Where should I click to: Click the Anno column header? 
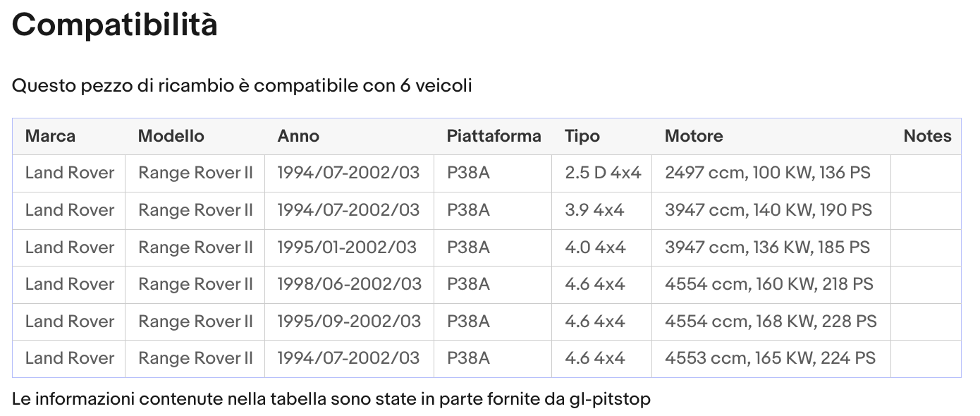coord(298,136)
